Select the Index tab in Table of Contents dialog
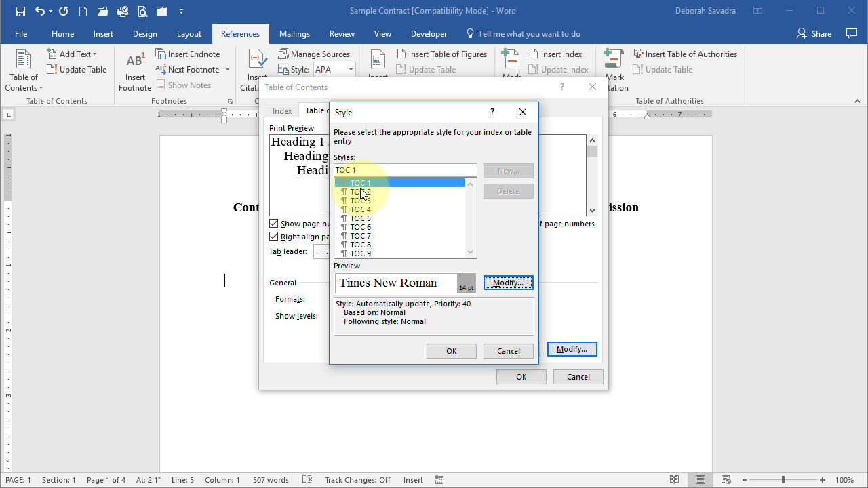Viewport: 868px width, 488px height. coord(282,111)
